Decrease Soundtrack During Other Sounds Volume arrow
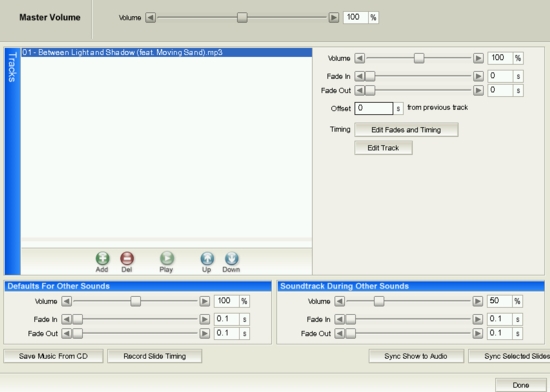 (x=340, y=301)
